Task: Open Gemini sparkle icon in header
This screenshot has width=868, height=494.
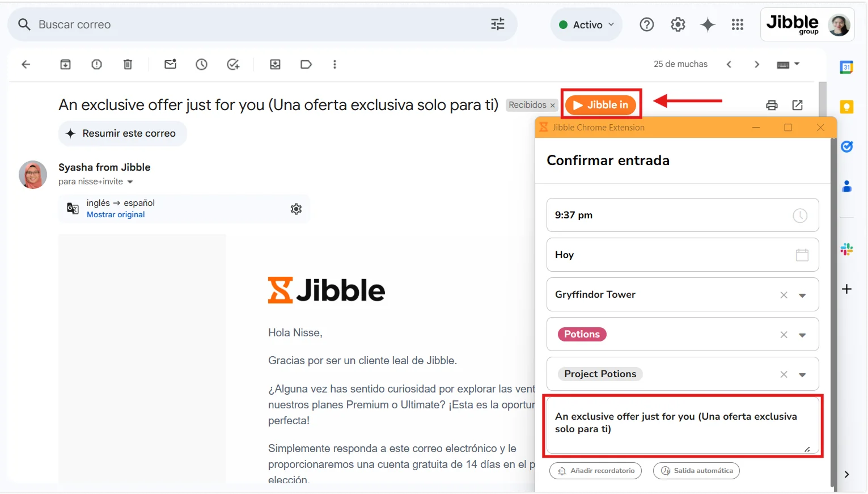Action: pyautogui.click(x=708, y=24)
